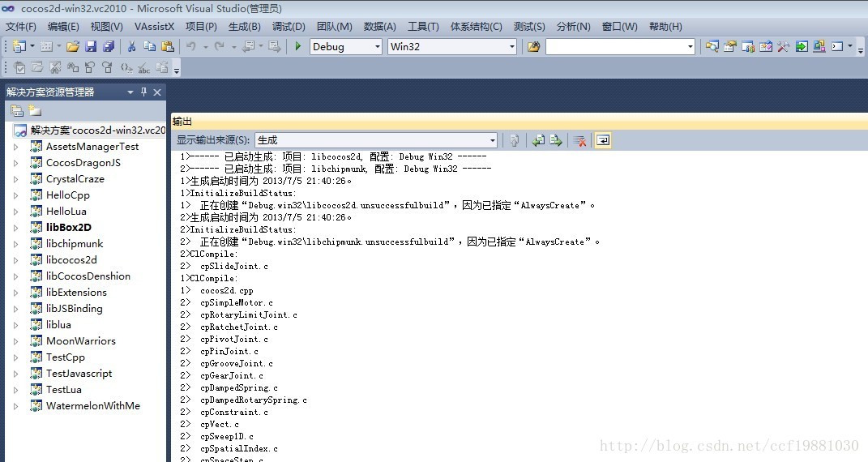Click the Properties icon in Solution Explorer
Image resolution: width=868 pixels, height=462 pixels.
pyautogui.click(x=17, y=111)
